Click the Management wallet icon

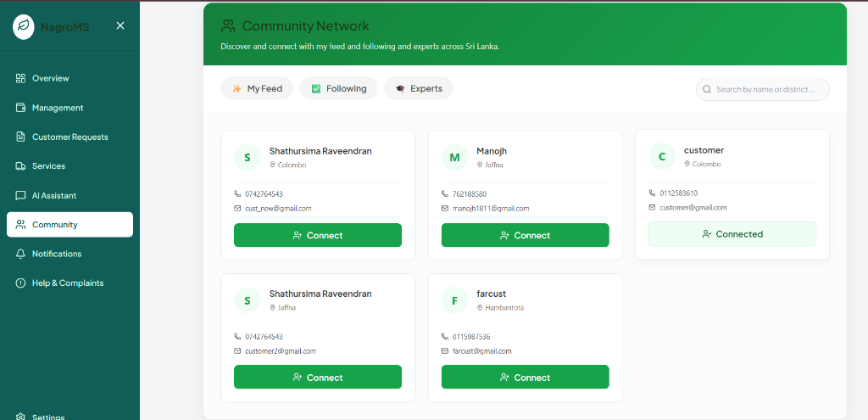pyautogui.click(x=20, y=108)
